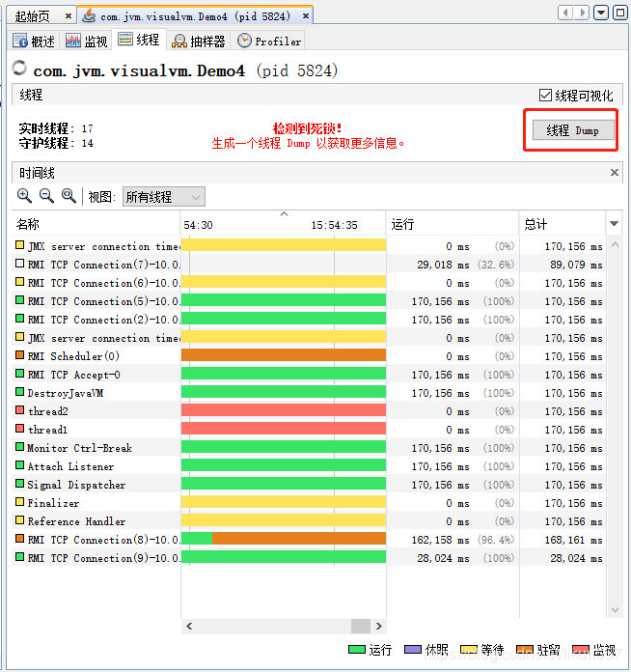Viewport: 631px width, 672px height.
Task: Switch to the 起始页 tab
Action: click(x=33, y=16)
